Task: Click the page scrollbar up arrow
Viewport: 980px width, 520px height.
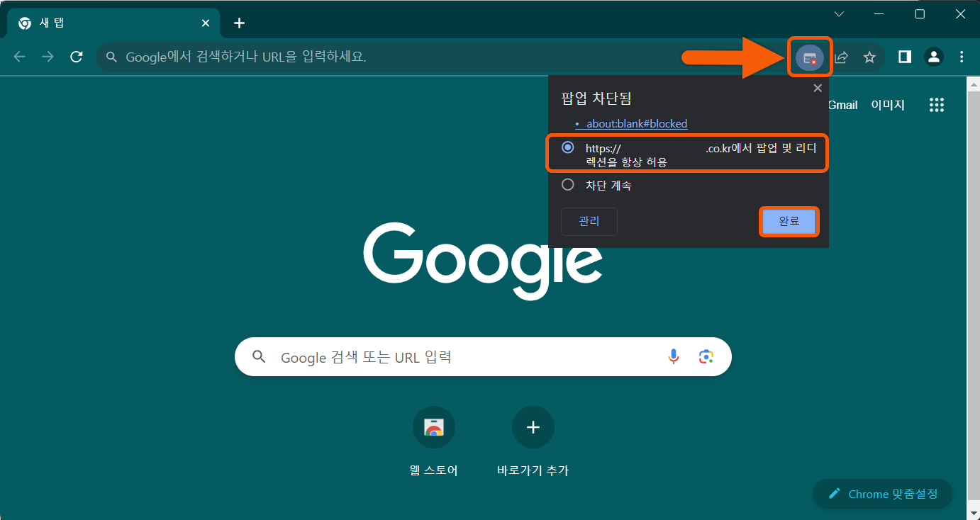Action: coord(973,84)
